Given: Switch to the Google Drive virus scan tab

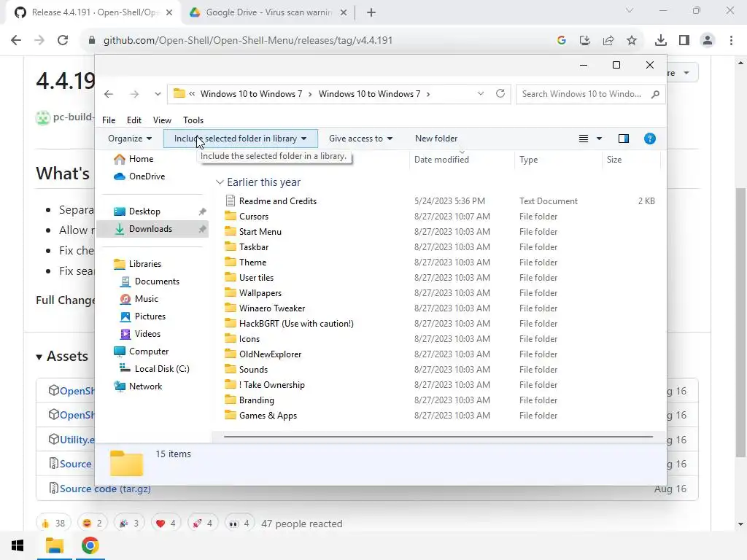Looking at the screenshot, I should click(x=268, y=12).
